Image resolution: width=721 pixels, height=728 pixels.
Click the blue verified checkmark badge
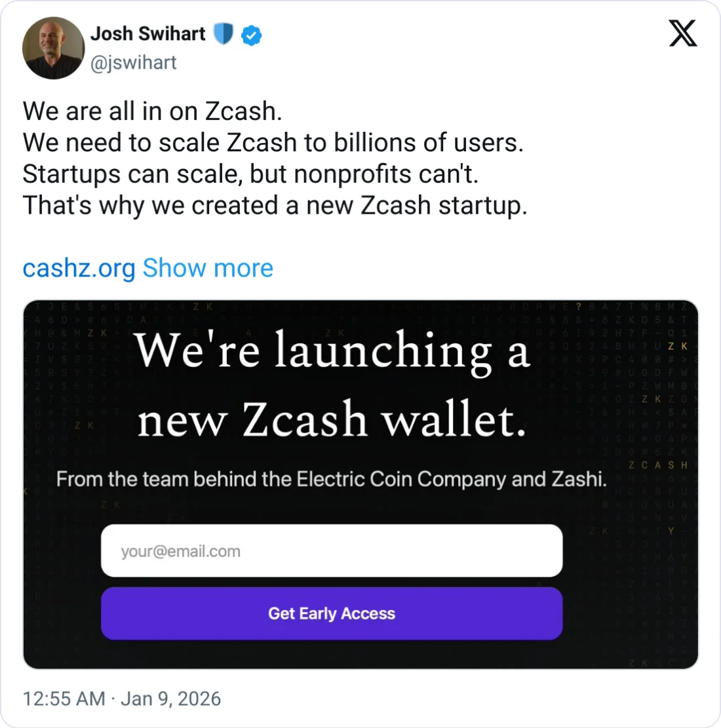252,35
